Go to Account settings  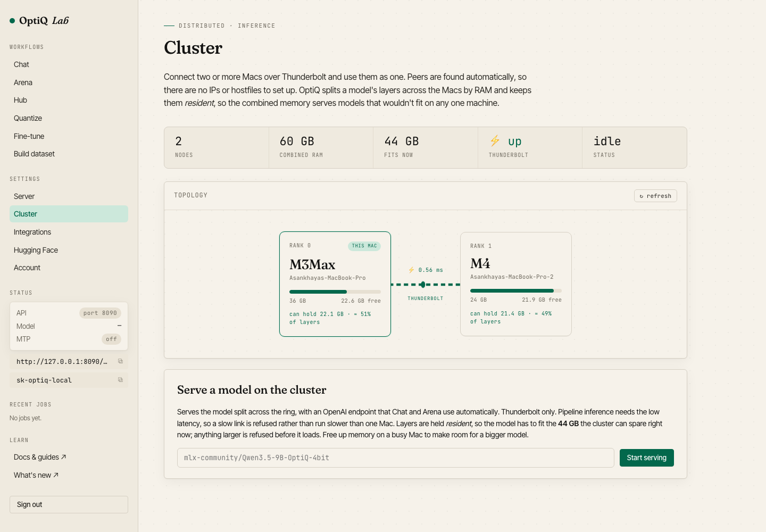69,268
